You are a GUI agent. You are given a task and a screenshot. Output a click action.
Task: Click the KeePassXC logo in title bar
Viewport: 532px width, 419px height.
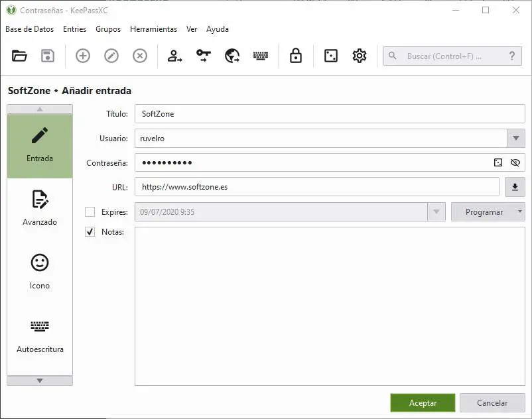11,10
